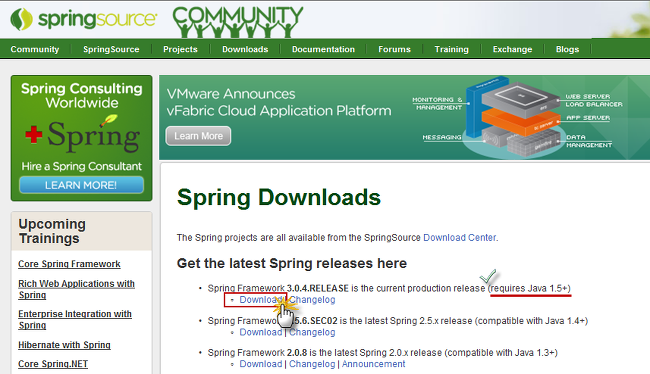This screenshot has height=374, width=650.
Task: Open Core Spring.NET training link
Action: (x=53, y=364)
